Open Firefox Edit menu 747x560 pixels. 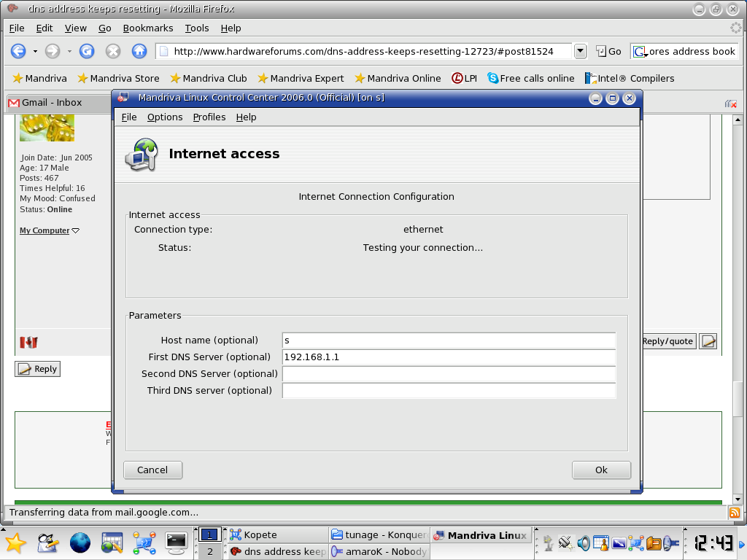[44, 28]
